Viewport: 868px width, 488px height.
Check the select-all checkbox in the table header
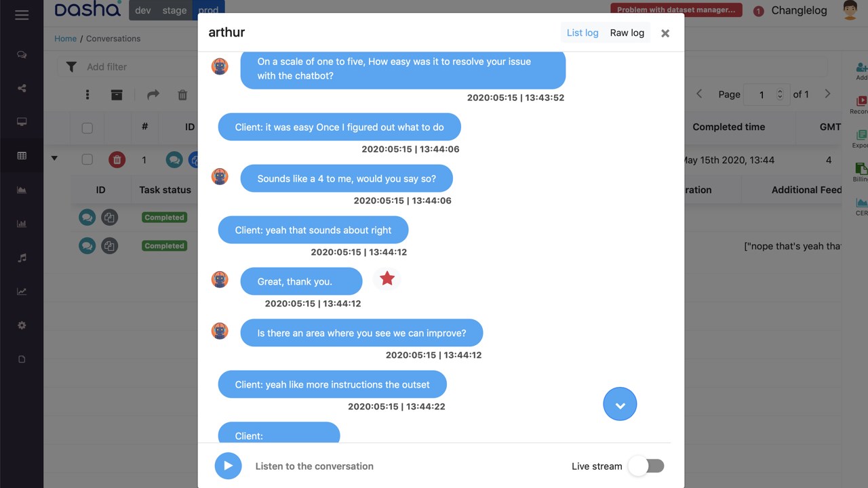[87, 127]
